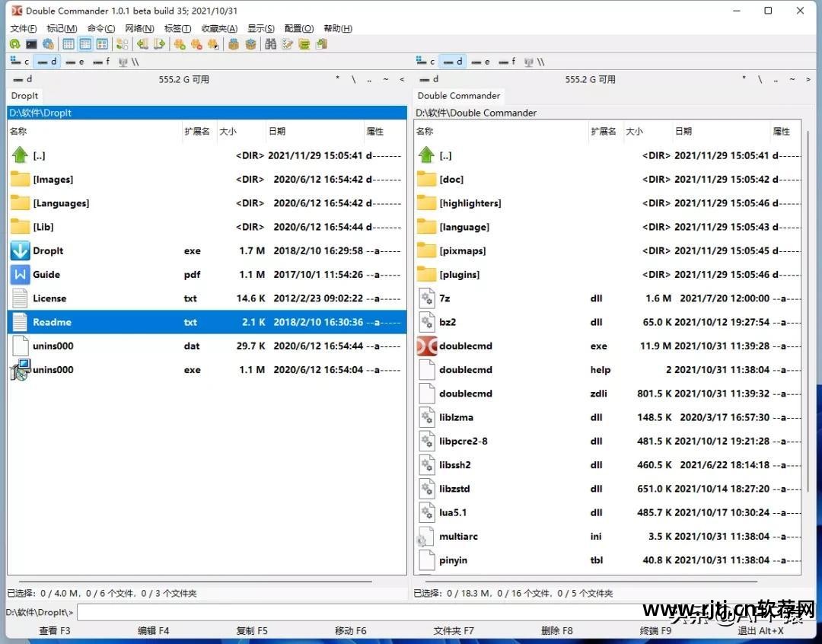Click the copy filenames to clipboard icon
Viewport: 822px width, 644px height.
pyautogui.click(x=321, y=44)
